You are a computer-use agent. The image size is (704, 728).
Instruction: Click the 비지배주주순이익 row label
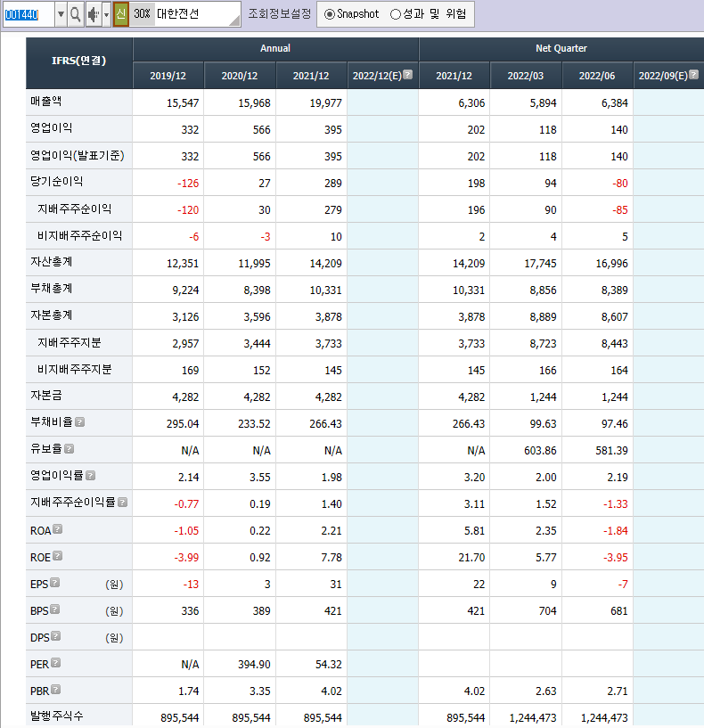80,235
